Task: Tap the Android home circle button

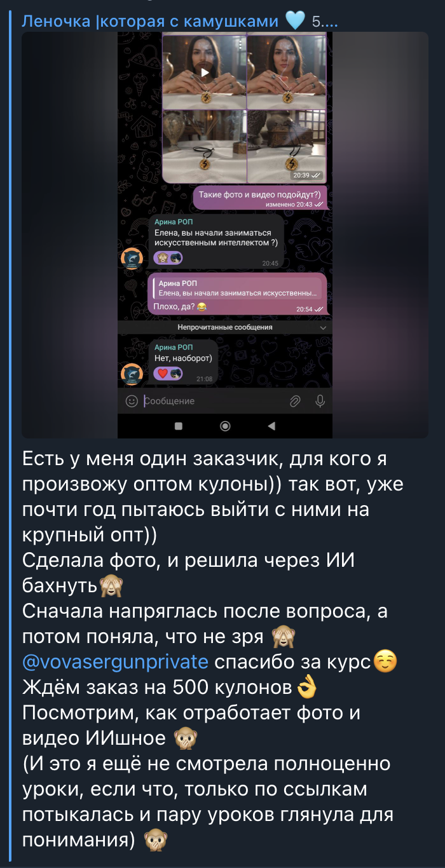Action: tap(225, 426)
